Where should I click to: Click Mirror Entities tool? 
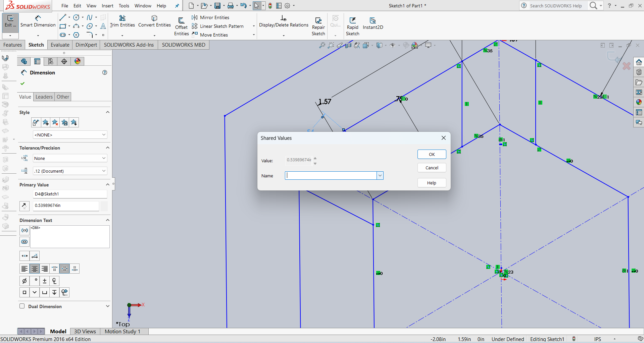click(x=210, y=17)
